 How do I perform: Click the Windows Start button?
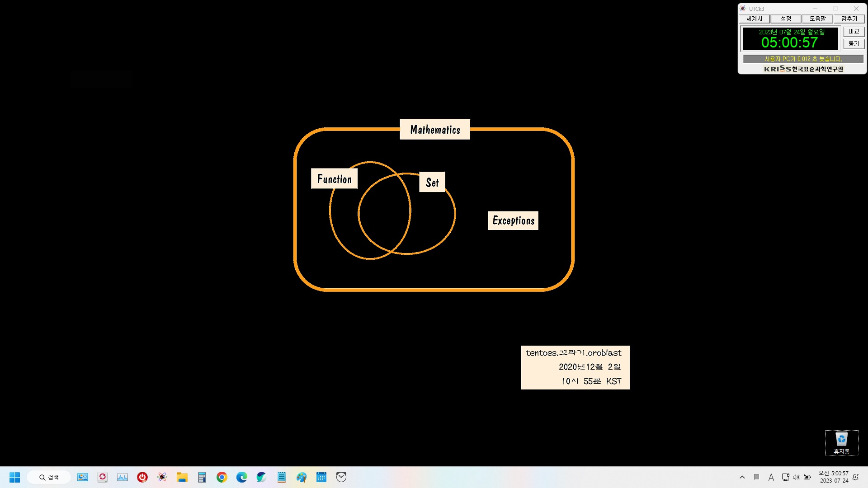click(x=14, y=477)
